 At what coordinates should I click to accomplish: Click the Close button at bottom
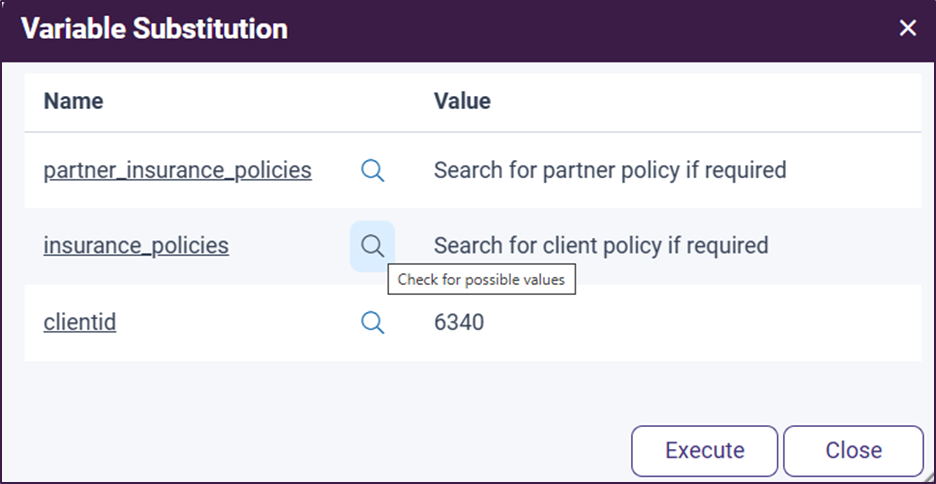854,451
